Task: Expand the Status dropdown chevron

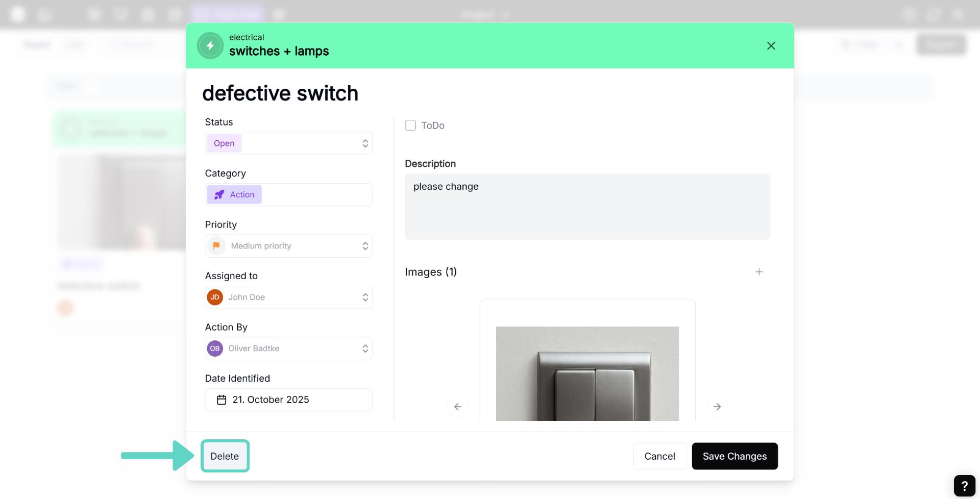Action: tap(365, 144)
